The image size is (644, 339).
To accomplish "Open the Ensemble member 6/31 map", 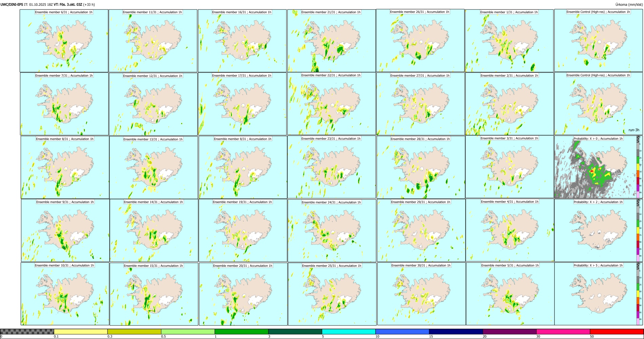I will pyautogui.click(x=64, y=41).
